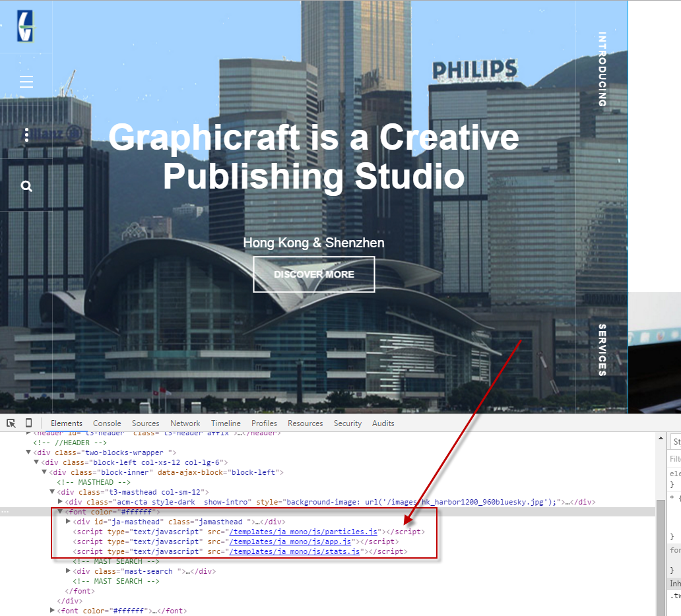Open the INTRODUCING vertical link
Image resolution: width=681 pixels, height=616 pixels.
pyautogui.click(x=602, y=69)
